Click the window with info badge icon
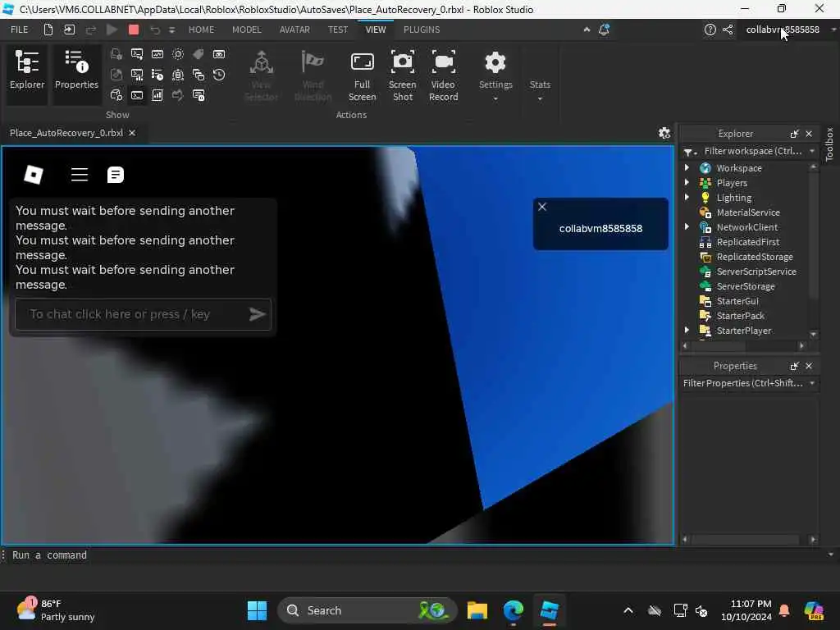This screenshot has height=630, width=840. tap(199, 95)
